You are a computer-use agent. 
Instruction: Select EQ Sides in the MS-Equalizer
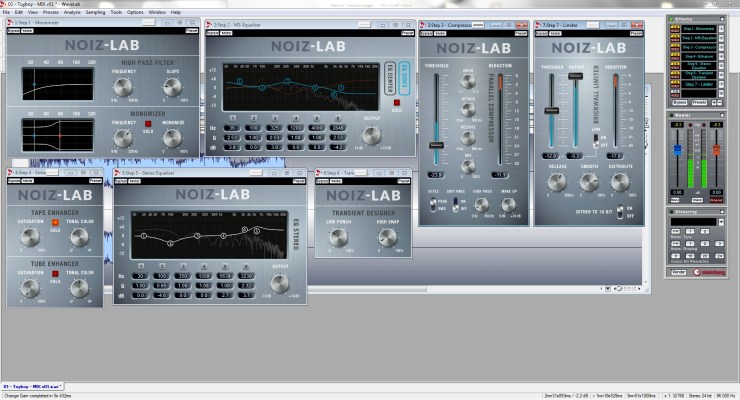click(x=404, y=78)
